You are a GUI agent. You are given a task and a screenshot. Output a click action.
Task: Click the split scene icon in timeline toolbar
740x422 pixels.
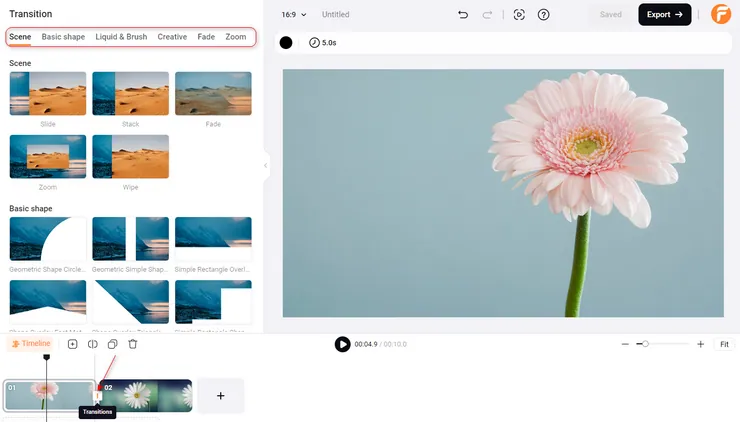coord(92,344)
